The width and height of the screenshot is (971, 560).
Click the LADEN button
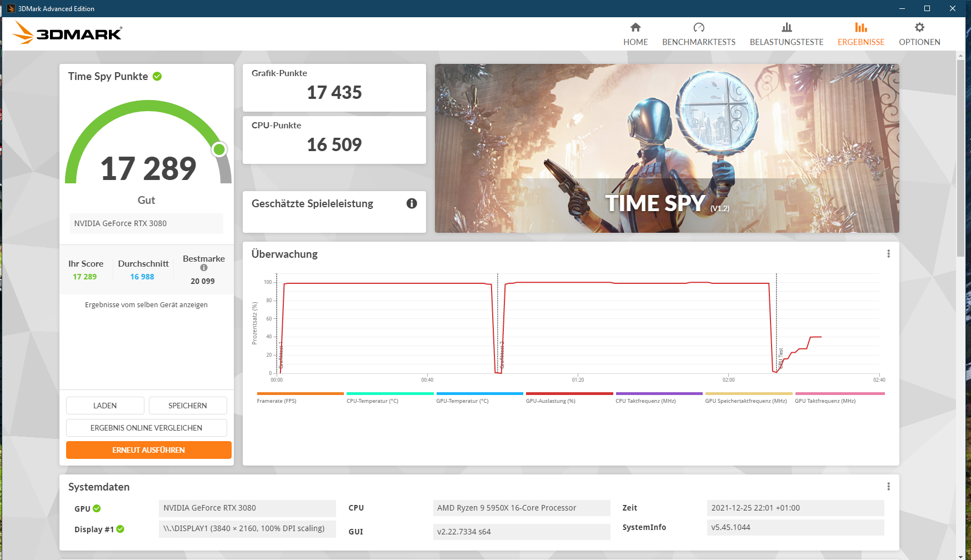(x=105, y=406)
